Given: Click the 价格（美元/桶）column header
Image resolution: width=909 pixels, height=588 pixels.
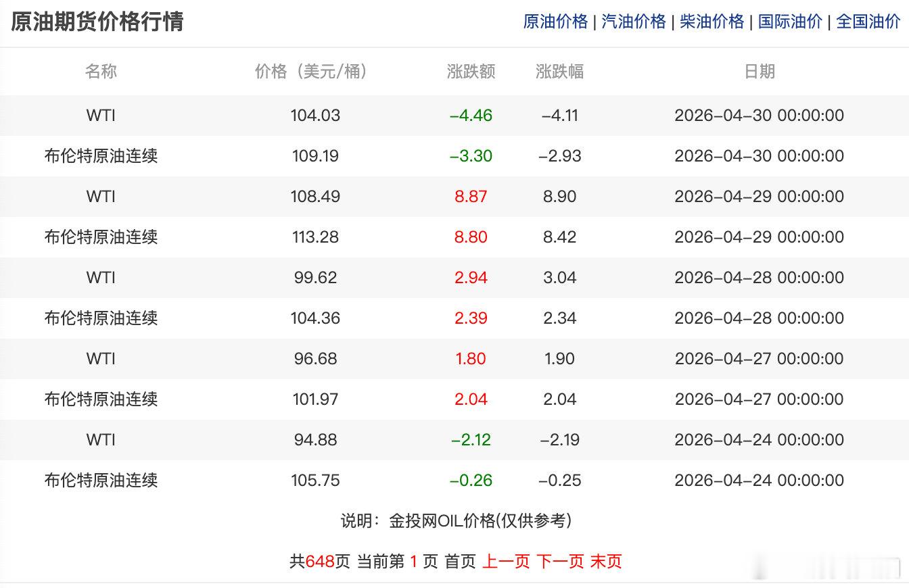Looking at the screenshot, I should pyautogui.click(x=310, y=72).
